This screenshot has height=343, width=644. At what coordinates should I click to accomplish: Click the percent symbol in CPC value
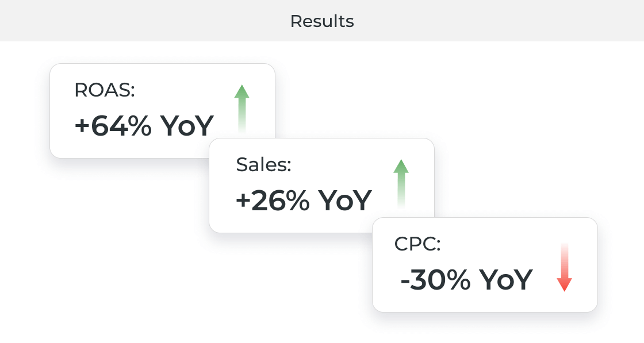click(x=459, y=280)
